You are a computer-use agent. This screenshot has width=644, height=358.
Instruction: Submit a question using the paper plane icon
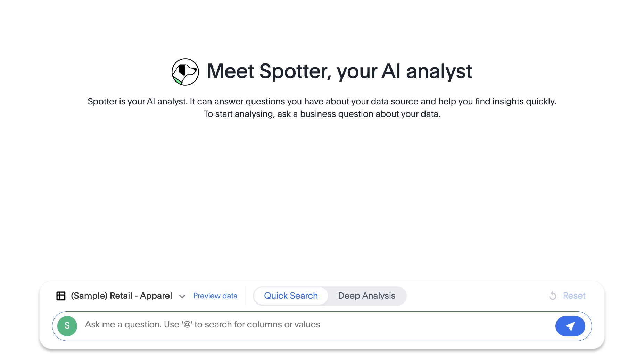click(570, 326)
